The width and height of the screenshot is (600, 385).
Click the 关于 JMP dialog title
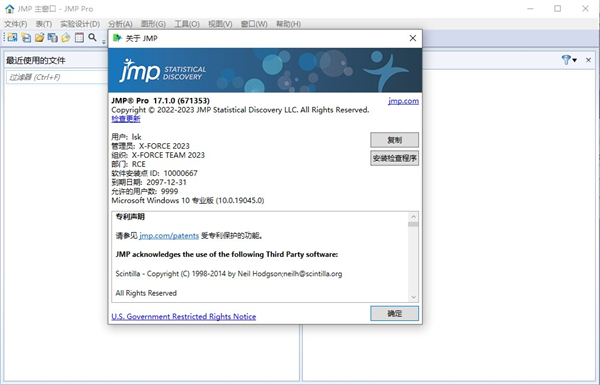click(141, 38)
